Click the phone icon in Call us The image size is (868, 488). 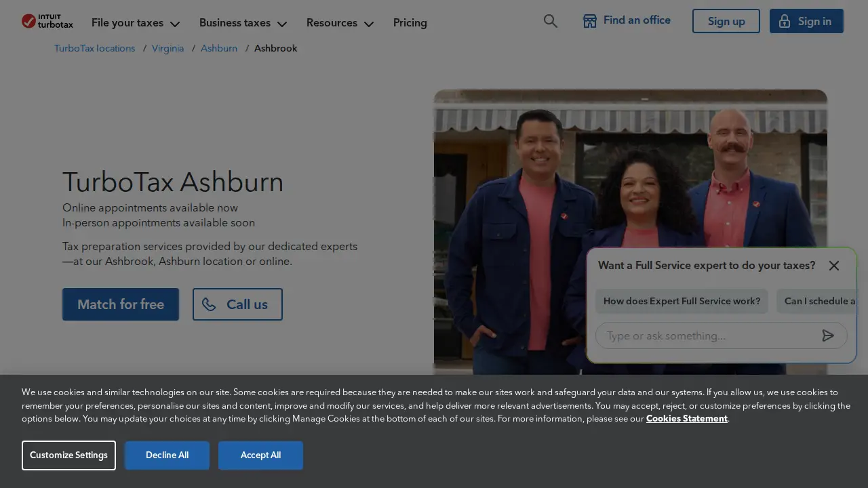click(209, 304)
